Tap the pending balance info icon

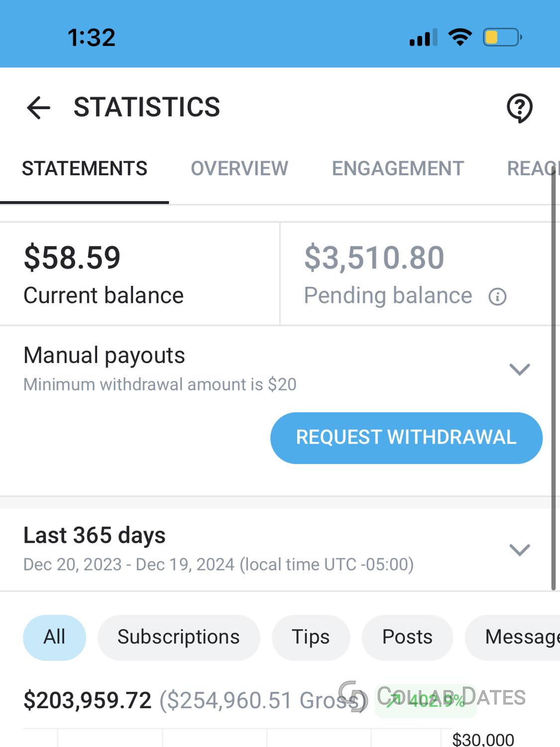(x=497, y=297)
